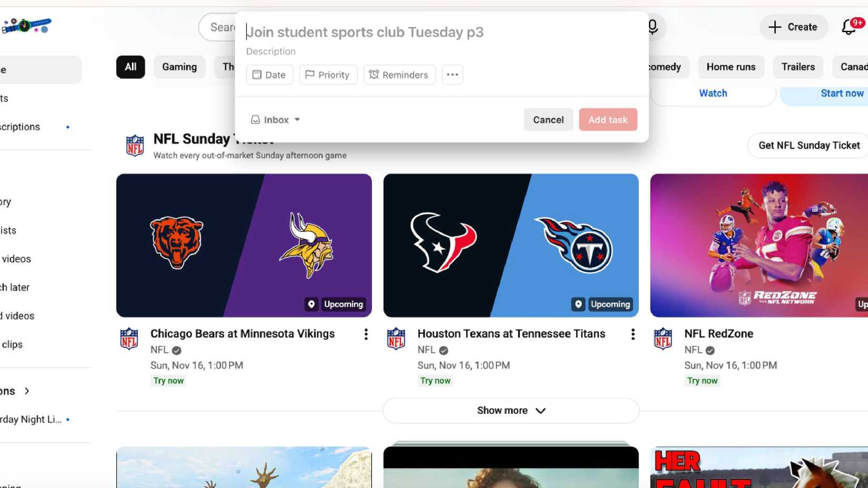Click NFL channel avatar beside Houston Texans title
The height and width of the screenshot is (488, 868).
[x=396, y=339]
